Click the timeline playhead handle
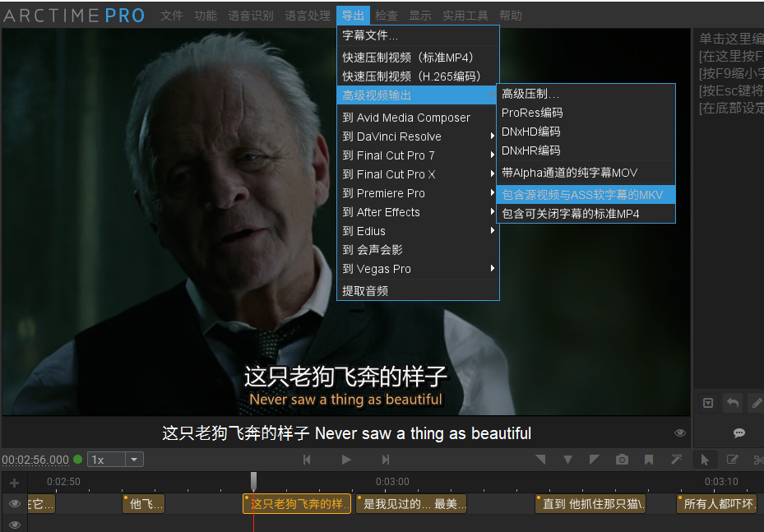764x532 pixels. point(253,481)
